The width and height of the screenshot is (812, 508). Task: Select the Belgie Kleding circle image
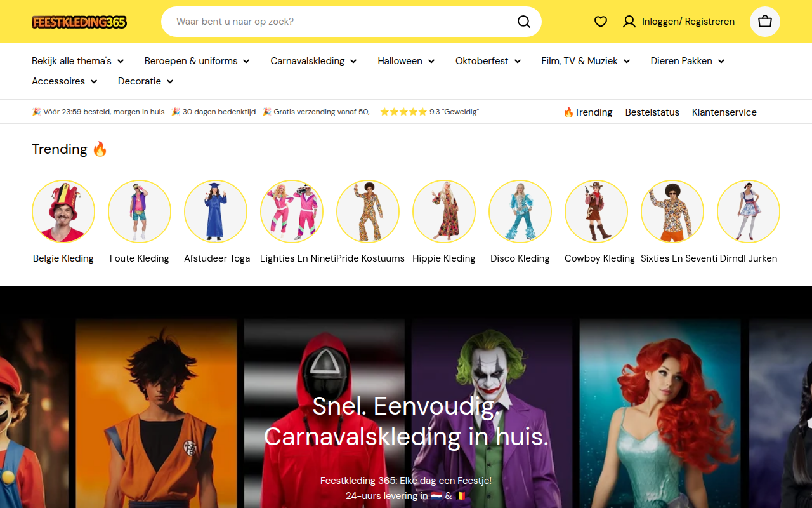click(63, 211)
